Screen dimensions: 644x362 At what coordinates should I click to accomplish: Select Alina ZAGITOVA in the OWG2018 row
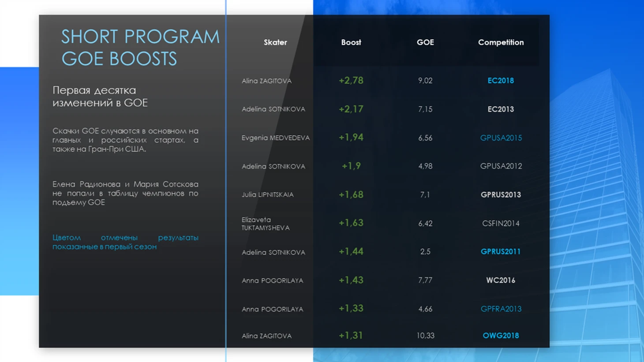tap(266, 336)
